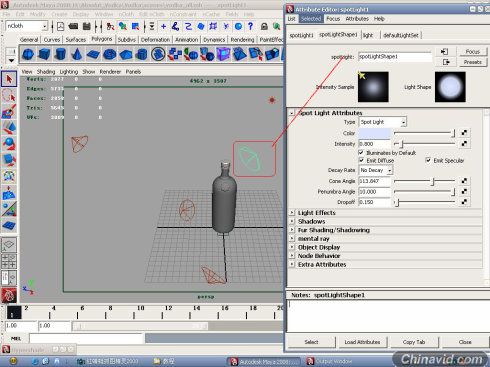Expand the Fur Shading/Shadowing section

292,230
